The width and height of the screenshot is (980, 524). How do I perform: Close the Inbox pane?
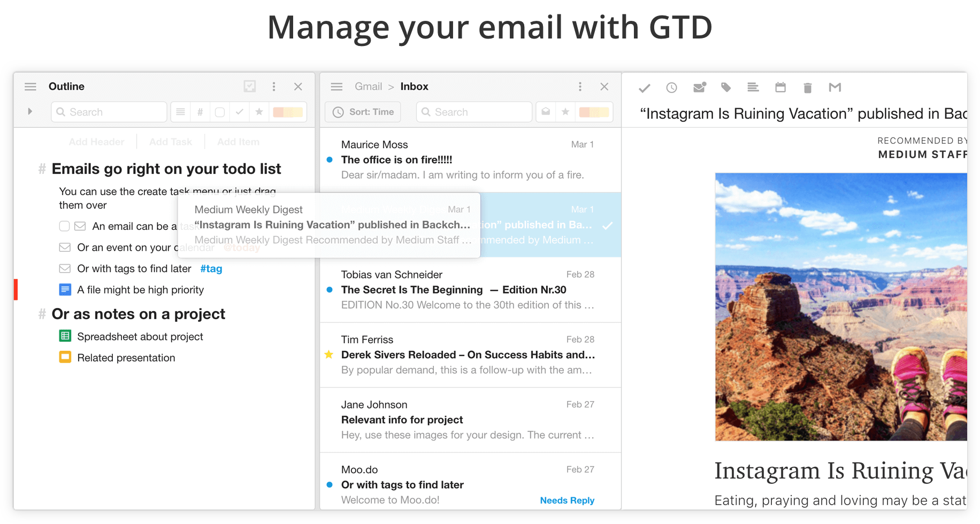[x=604, y=87]
